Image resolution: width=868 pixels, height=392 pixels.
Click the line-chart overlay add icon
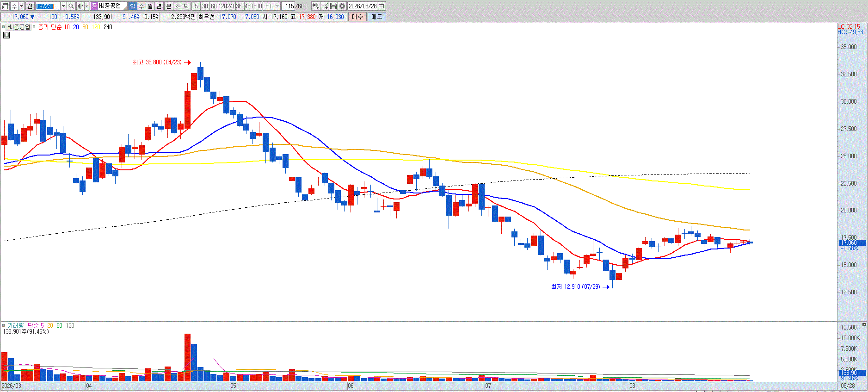pyautogui.click(x=325, y=6)
